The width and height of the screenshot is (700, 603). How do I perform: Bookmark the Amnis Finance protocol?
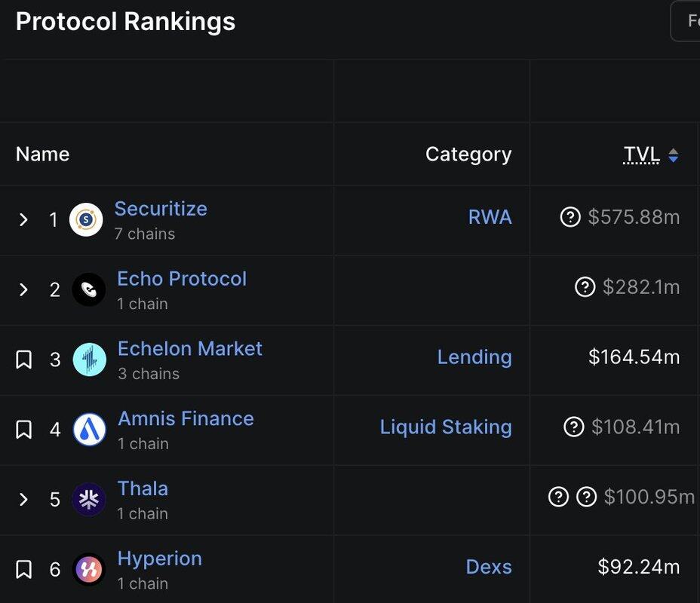point(24,430)
